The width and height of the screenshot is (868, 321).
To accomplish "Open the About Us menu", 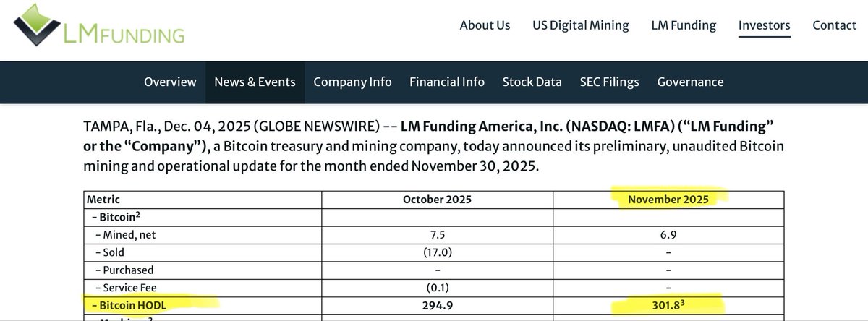I will click(485, 25).
